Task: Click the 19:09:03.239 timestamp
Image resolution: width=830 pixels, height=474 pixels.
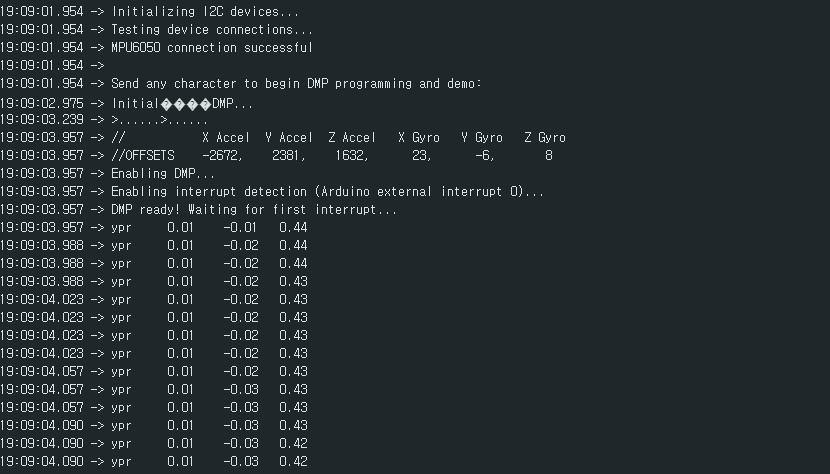Action: tap(42, 120)
